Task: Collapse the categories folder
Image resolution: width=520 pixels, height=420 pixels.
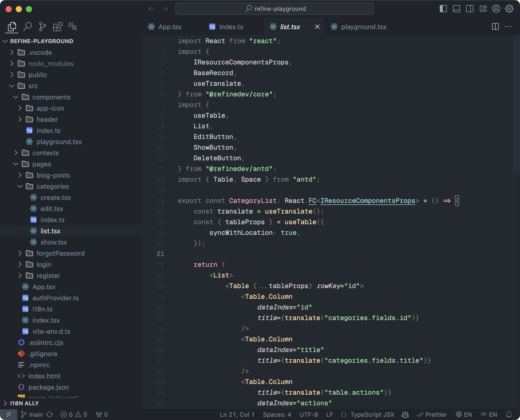Action: 52,186
